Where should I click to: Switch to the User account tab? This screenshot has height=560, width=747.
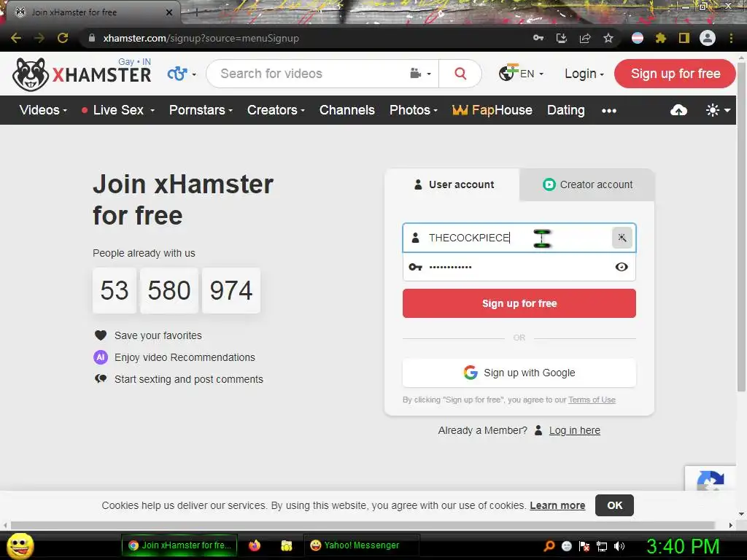click(x=452, y=184)
